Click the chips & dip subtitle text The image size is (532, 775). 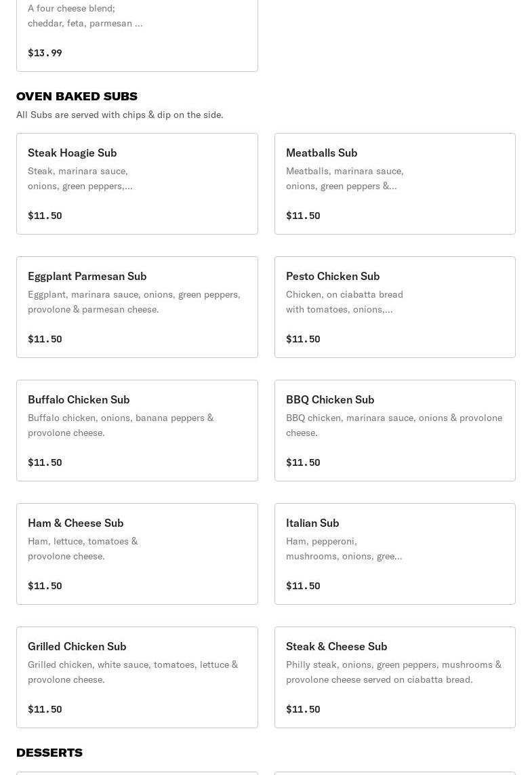coord(120,115)
